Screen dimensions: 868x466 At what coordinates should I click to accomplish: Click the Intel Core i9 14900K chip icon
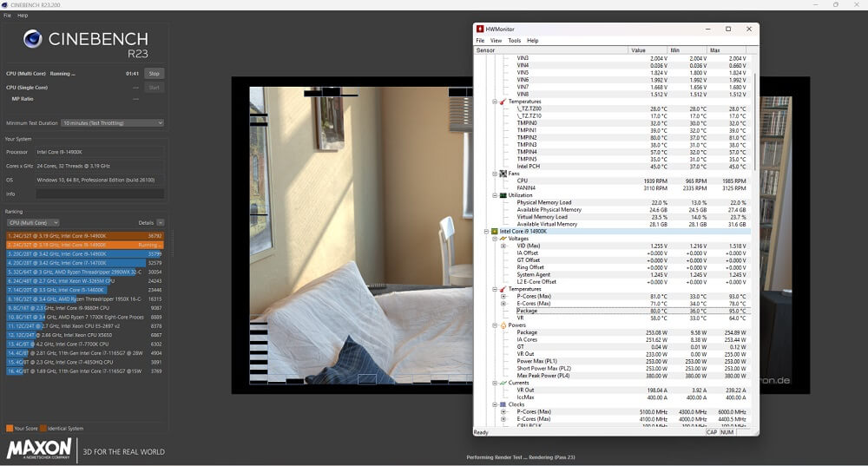[495, 232]
